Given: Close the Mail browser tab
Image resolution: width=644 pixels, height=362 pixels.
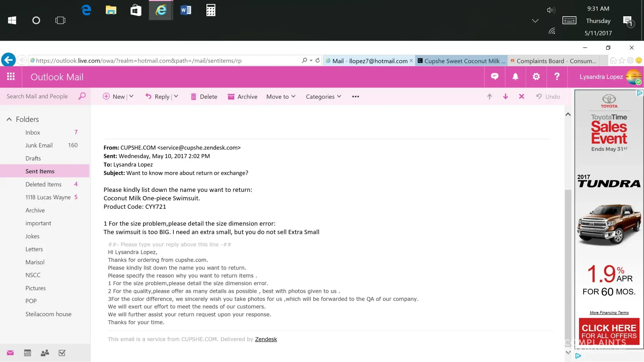Looking at the screenshot, I should (411, 60).
